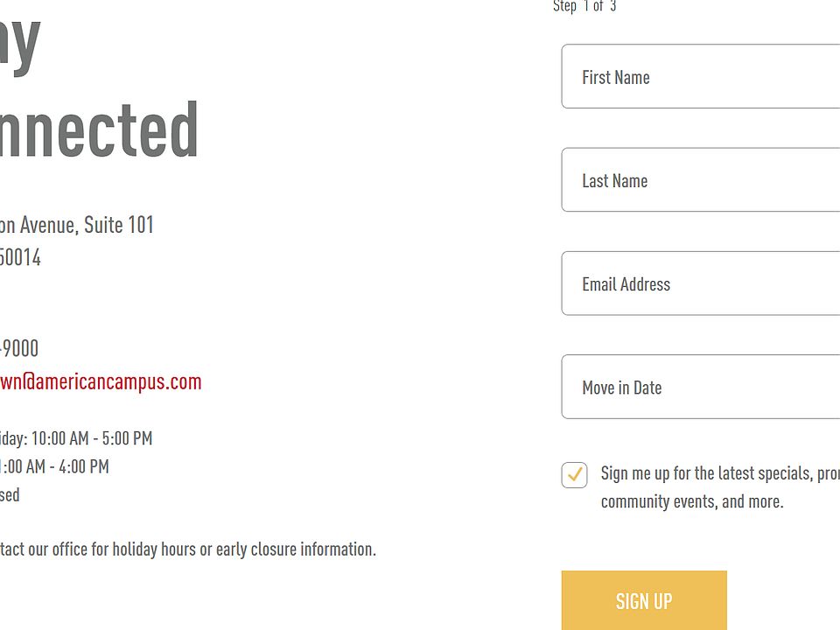Click the 10:00 AM - 5:00 PM hours line
This screenshot has width=840, height=630.
[77, 437]
